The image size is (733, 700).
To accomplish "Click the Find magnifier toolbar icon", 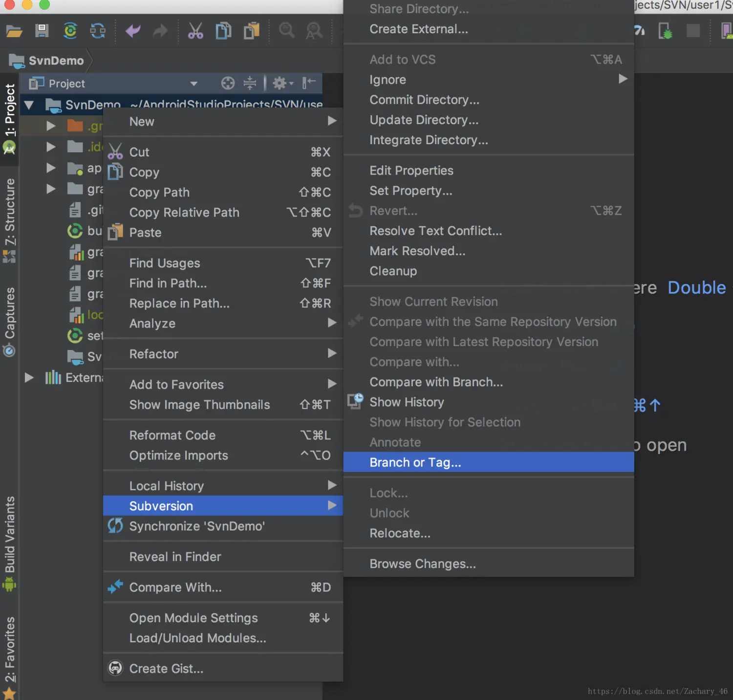I will click(x=287, y=30).
